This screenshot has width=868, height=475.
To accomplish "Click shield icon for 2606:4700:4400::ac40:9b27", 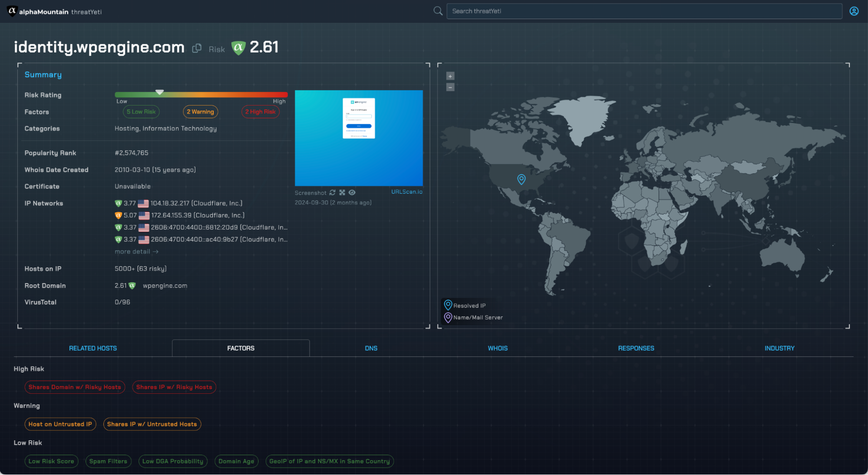I will click(118, 239).
